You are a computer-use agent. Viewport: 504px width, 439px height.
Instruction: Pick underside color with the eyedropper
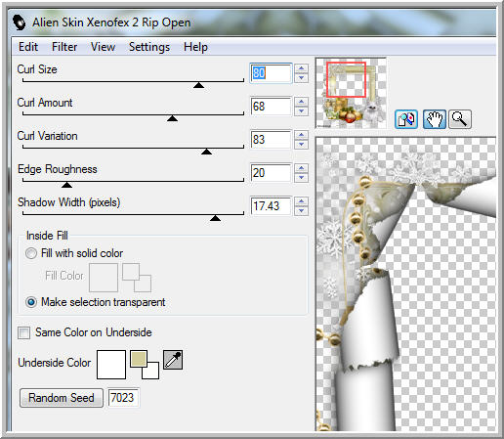(173, 360)
